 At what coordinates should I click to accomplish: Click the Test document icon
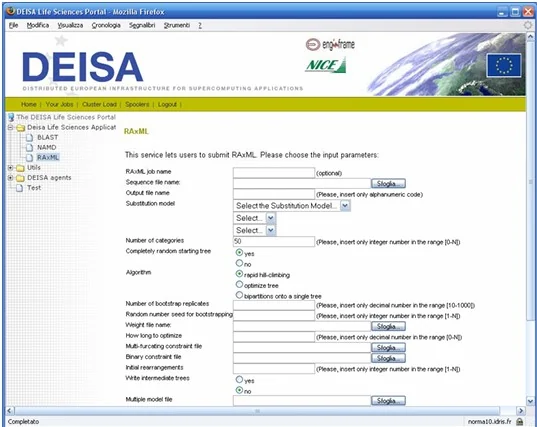pyautogui.click(x=20, y=188)
